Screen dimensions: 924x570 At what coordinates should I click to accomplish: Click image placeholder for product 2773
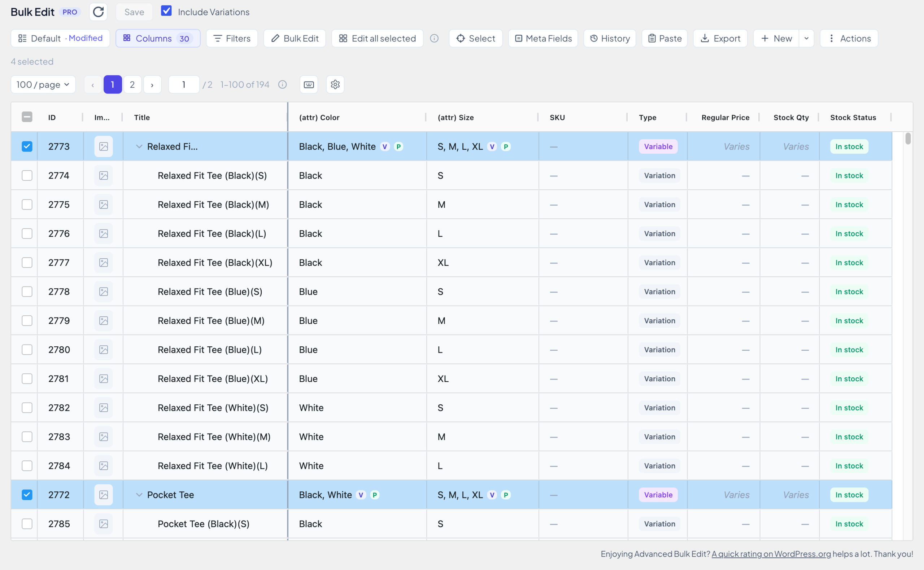point(103,146)
